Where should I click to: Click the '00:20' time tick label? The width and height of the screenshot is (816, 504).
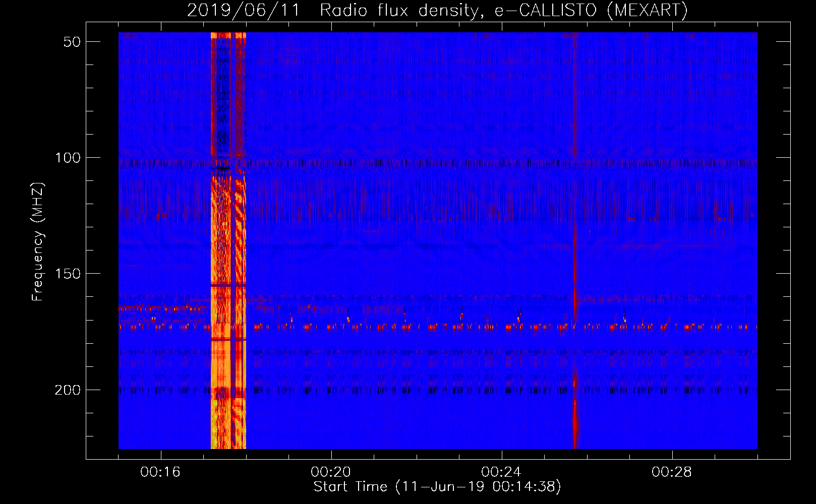coord(331,472)
